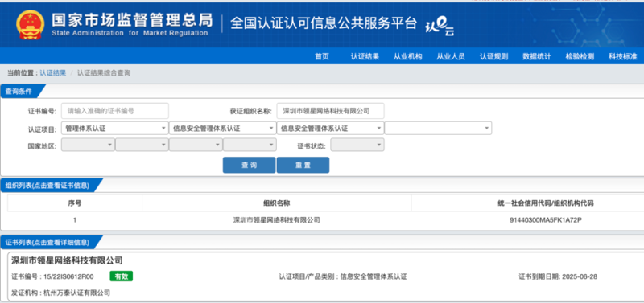Click the green 有效 status badge

pos(122,276)
